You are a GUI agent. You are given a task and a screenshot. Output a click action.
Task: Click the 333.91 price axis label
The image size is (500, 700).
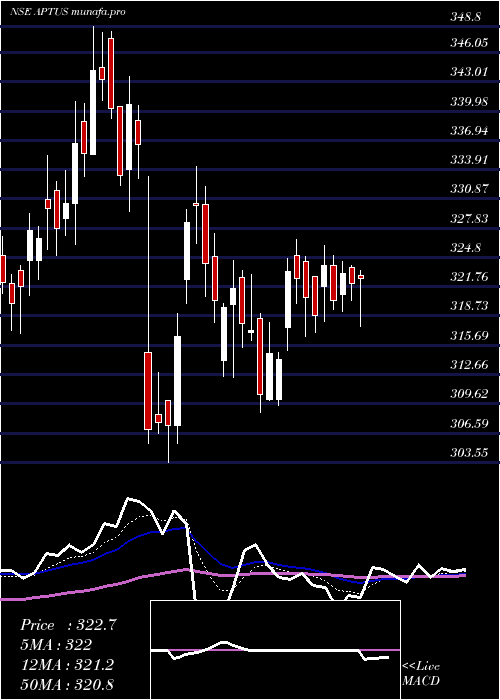(x=469, y=160)
